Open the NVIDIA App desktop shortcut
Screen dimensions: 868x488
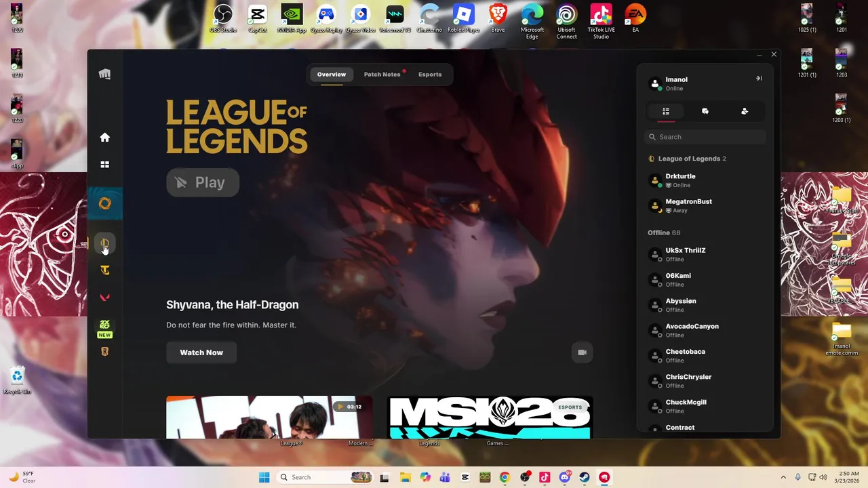[x=292, y=19]
